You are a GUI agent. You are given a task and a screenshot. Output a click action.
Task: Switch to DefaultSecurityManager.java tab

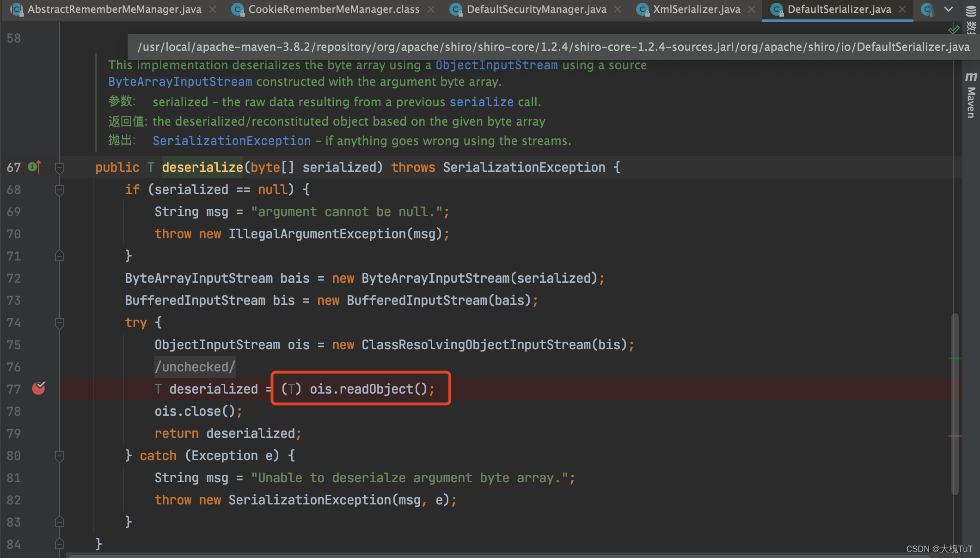(536, 9)
